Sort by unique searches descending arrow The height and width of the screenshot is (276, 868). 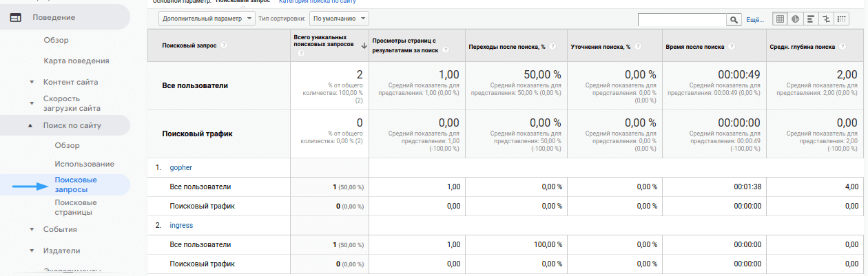point(363,45)
